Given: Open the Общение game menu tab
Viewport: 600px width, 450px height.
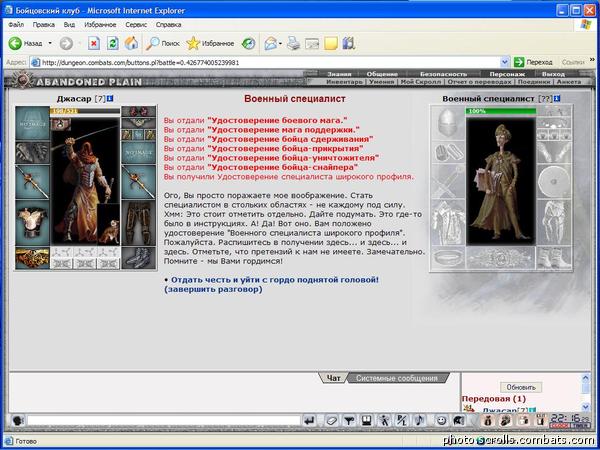Looking at the screenshot, I should tap(382, 74).
